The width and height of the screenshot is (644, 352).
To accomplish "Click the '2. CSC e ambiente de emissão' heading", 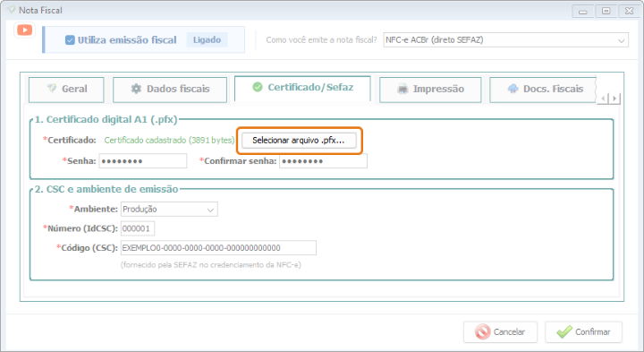I will coord(106,189).
